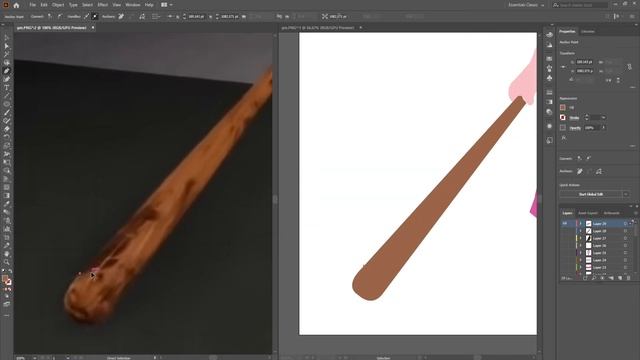
Task: Click the Fill swatch in Appearance section
Action: click(x=563, y=107)
